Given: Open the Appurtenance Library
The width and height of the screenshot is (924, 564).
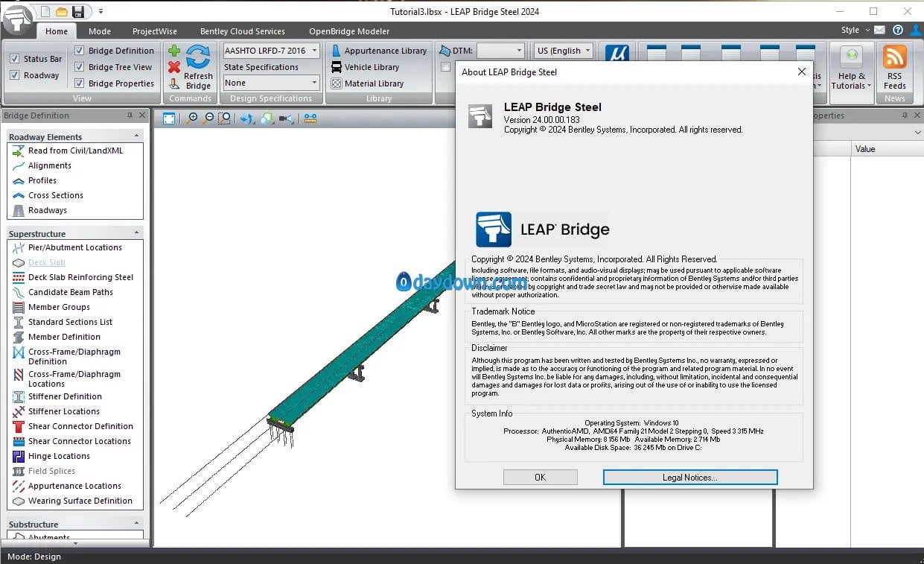Looking at the screenshot, I should [379, 51].
